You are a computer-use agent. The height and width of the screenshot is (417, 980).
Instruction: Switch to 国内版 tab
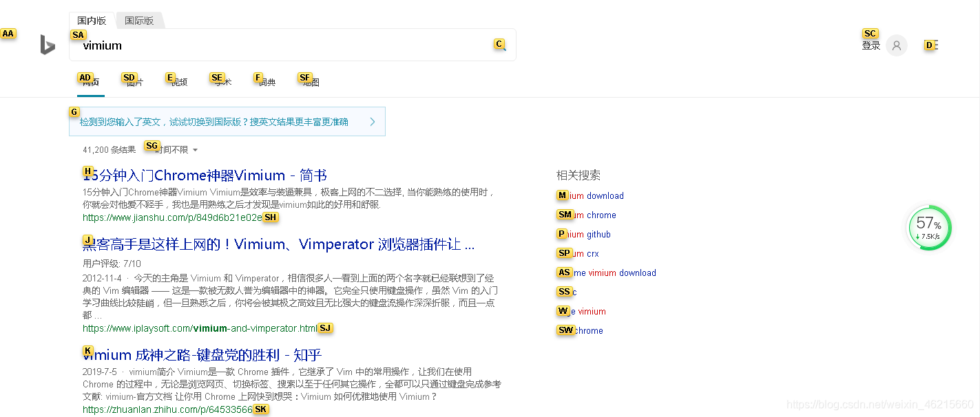click(92, 21)
